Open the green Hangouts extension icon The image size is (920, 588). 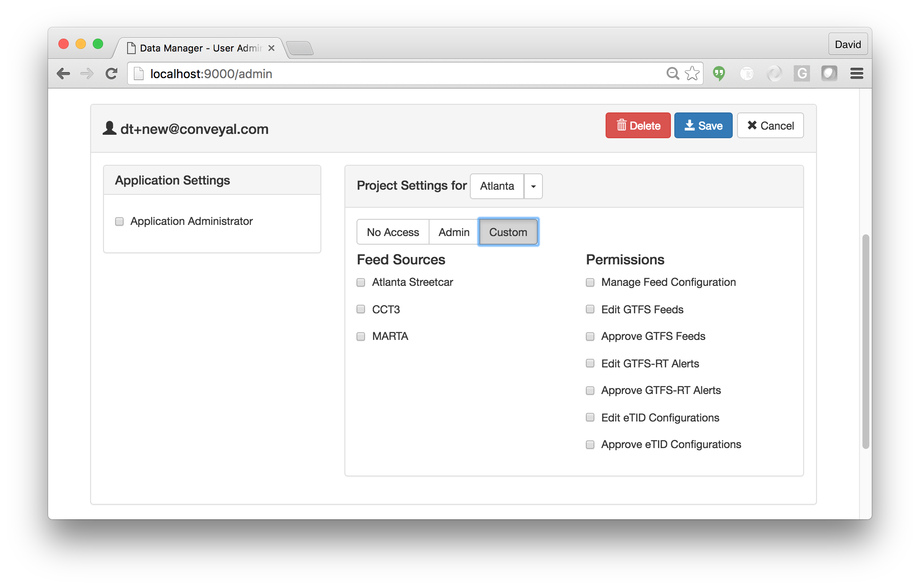(x=719, y=74)
